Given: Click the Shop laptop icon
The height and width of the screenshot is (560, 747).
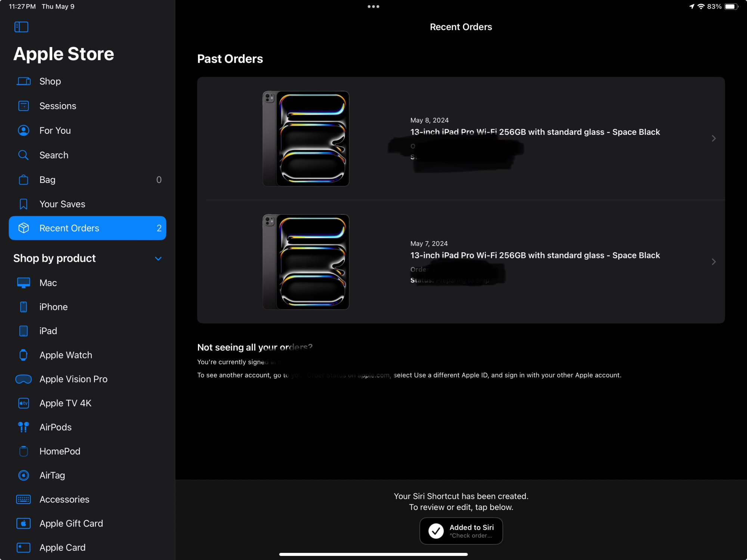Looking at the screenshot, I should click(x=24, y=81).
